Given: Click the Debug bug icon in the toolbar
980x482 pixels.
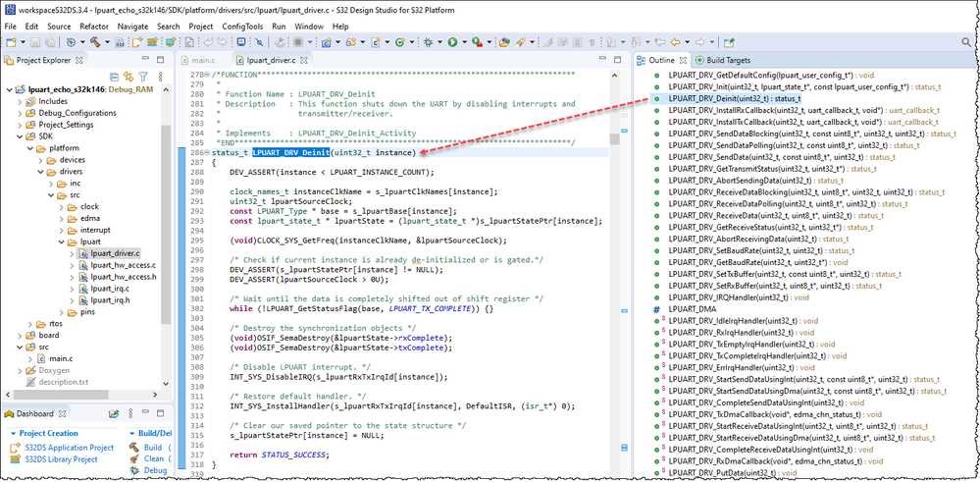Looking at the screenshot, I should pyautogui.click(x=428, y=42).
